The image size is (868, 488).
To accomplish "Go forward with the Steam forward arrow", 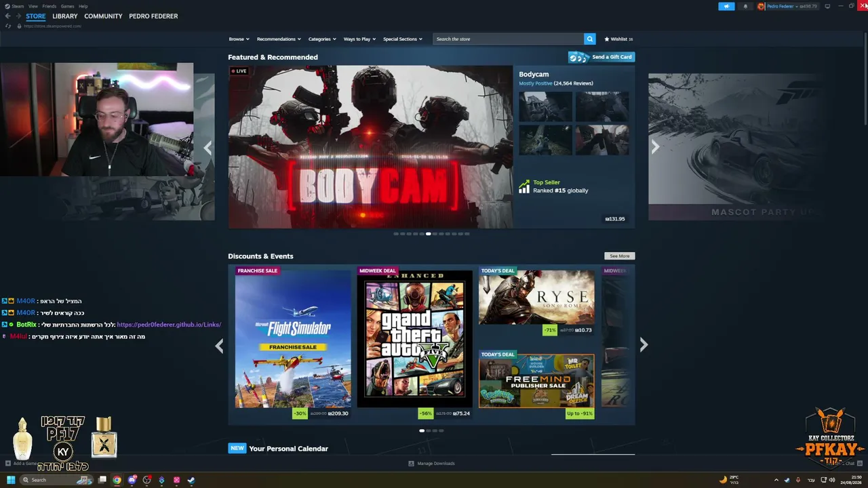I will pyautogui.click(x=18, y=16).
